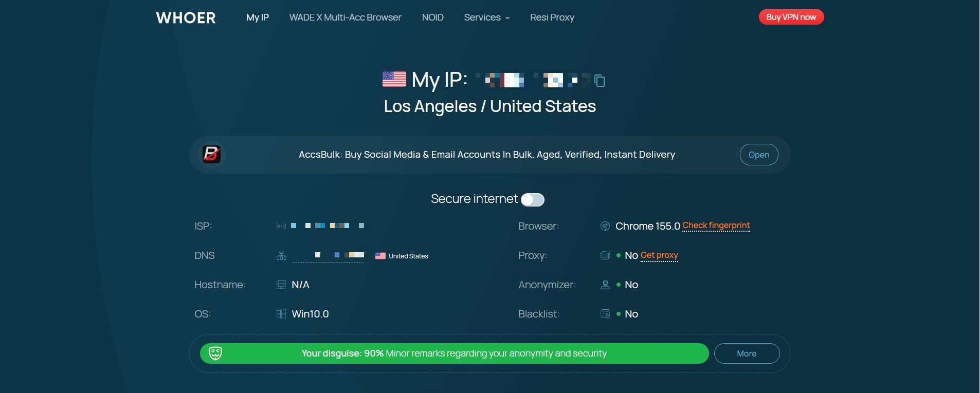
Task: Toggle the Secure internet switch
Action: coord(533,199)
